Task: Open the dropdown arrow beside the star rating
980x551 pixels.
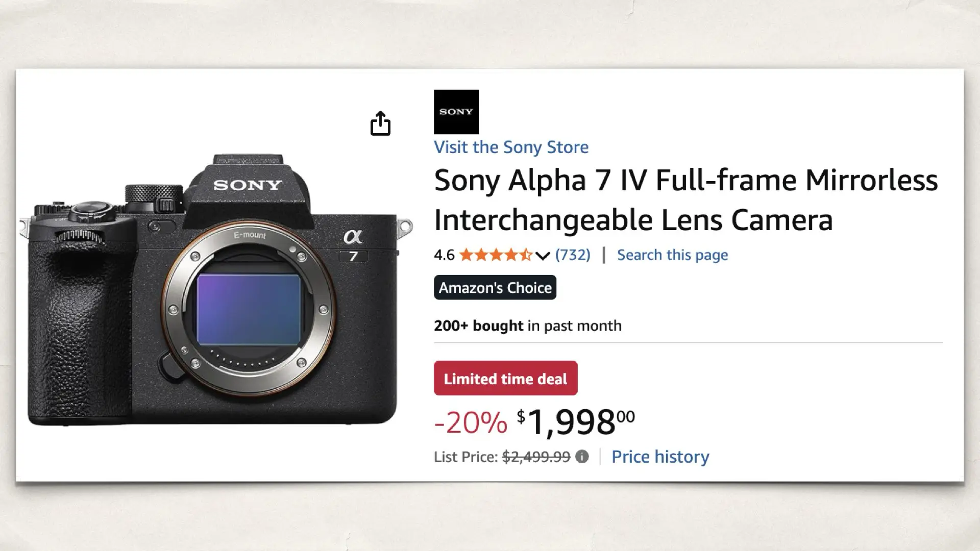Action: pos(542,256)
